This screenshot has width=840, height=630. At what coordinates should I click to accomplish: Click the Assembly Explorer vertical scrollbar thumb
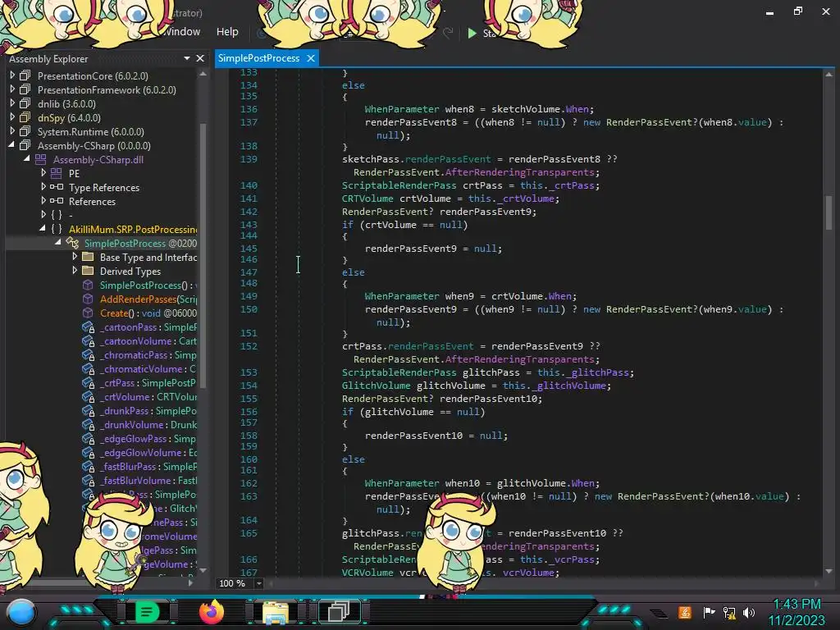[203, 254]
